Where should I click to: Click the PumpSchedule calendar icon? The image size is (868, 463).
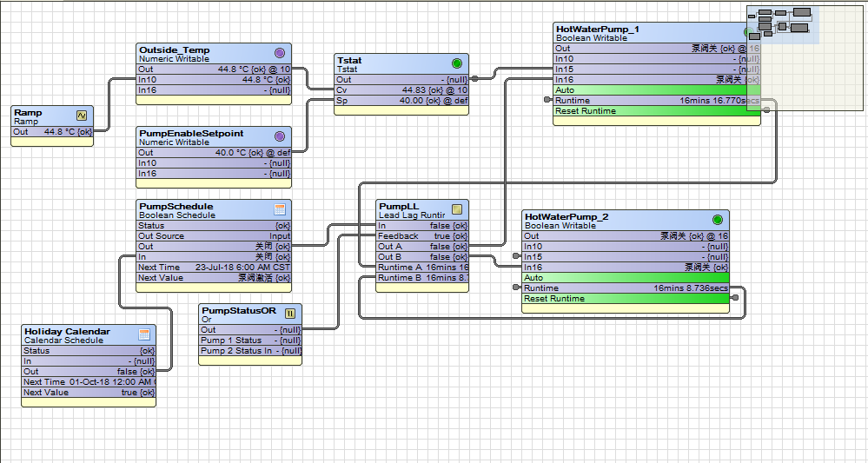280,209
